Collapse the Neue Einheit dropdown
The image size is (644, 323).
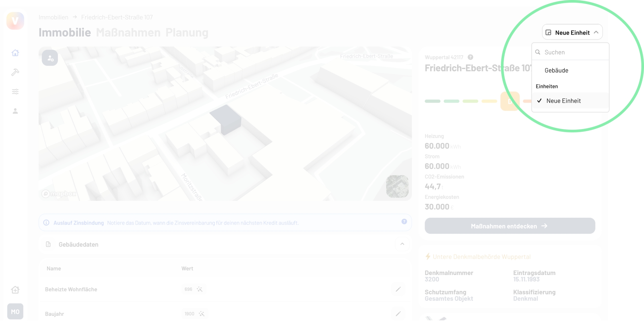572,32
